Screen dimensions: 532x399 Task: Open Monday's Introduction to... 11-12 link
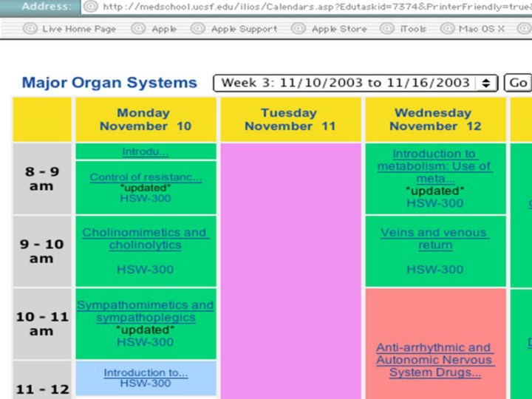(146, 373)
